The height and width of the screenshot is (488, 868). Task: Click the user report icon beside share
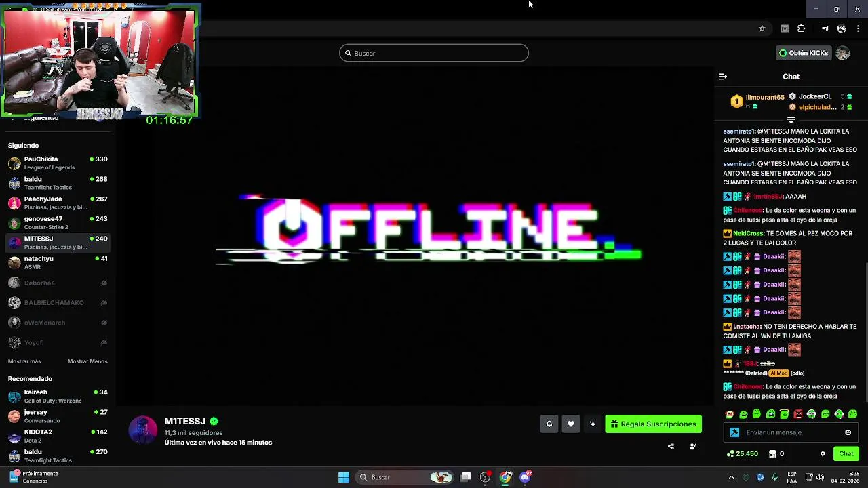click(692, 447)
